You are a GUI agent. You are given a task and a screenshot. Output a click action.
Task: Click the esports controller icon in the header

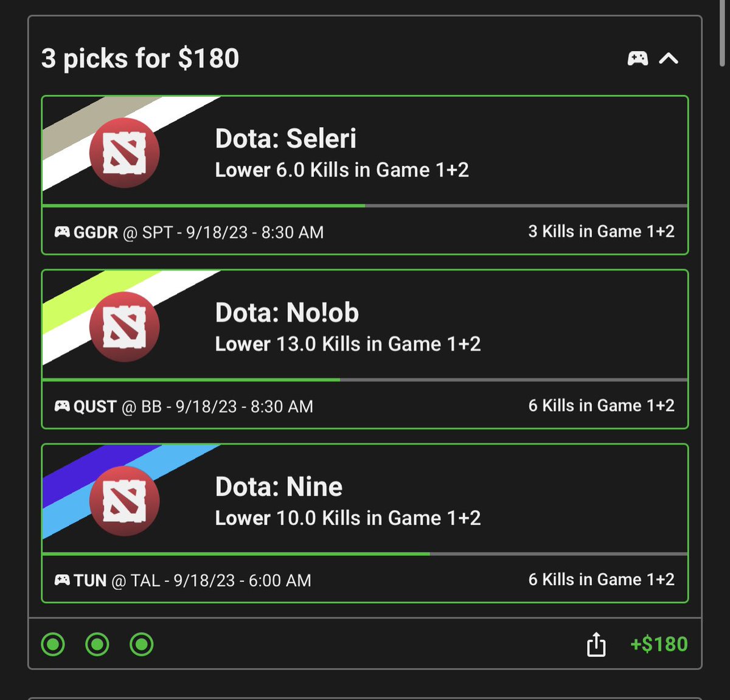638,58
